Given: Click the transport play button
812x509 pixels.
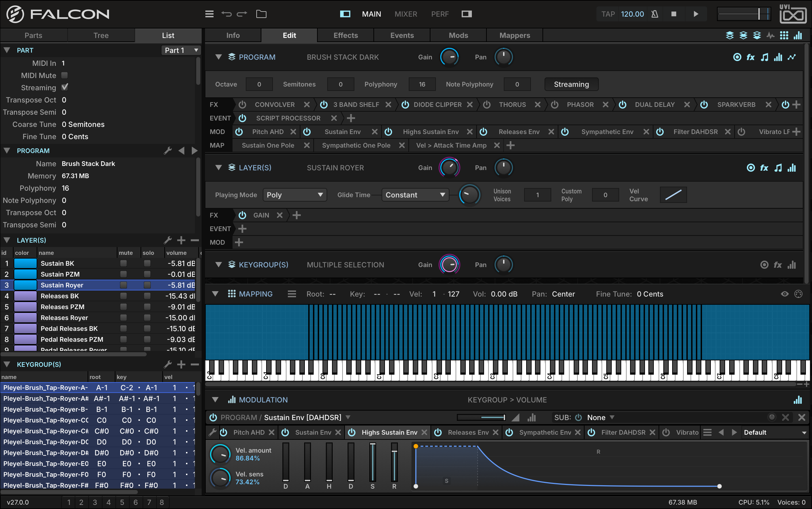Looking at the screenshot, I should click(x=696, y=14).
